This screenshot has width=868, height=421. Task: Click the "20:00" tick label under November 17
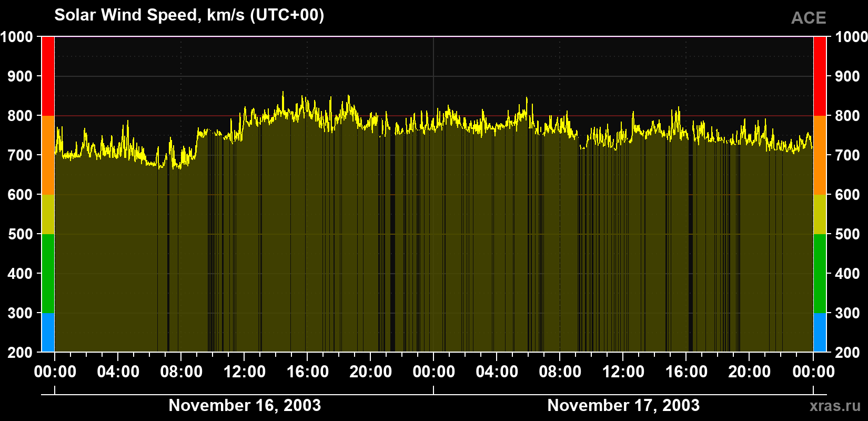click(750, 372)
